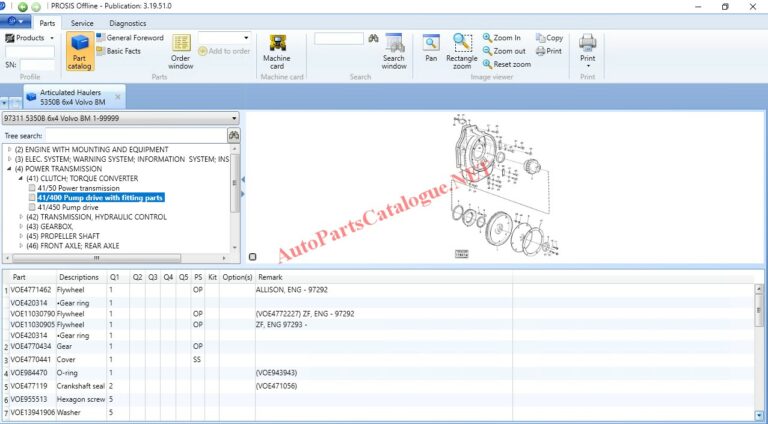Expand (43) GEARBOX node

point(21,226)
